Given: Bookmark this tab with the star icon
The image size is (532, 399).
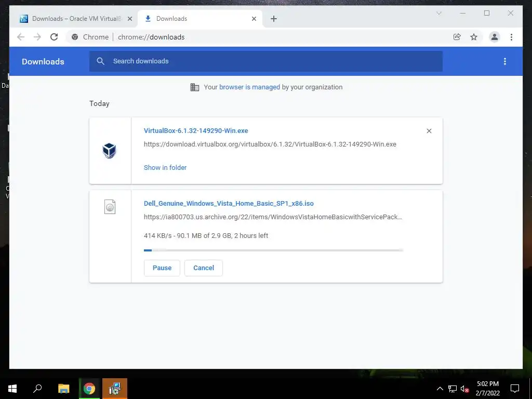Looking at the screenshot, I should pos(474,37).
